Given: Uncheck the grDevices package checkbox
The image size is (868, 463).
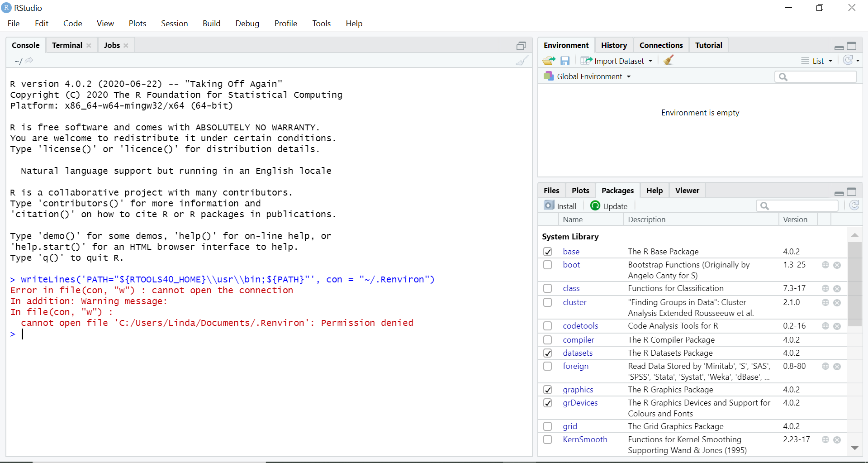Looking at the screenshot, I should click(x=548, y=403).
